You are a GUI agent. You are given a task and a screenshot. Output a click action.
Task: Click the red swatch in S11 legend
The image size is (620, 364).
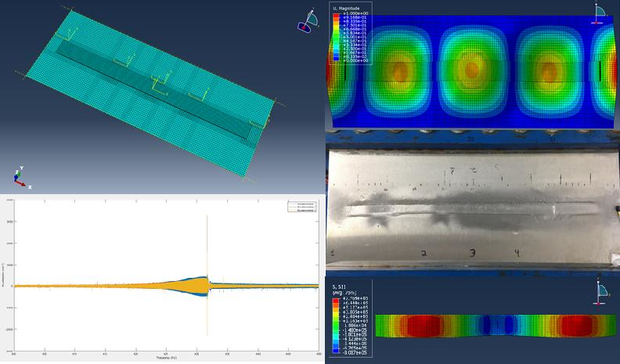(337, 300)
